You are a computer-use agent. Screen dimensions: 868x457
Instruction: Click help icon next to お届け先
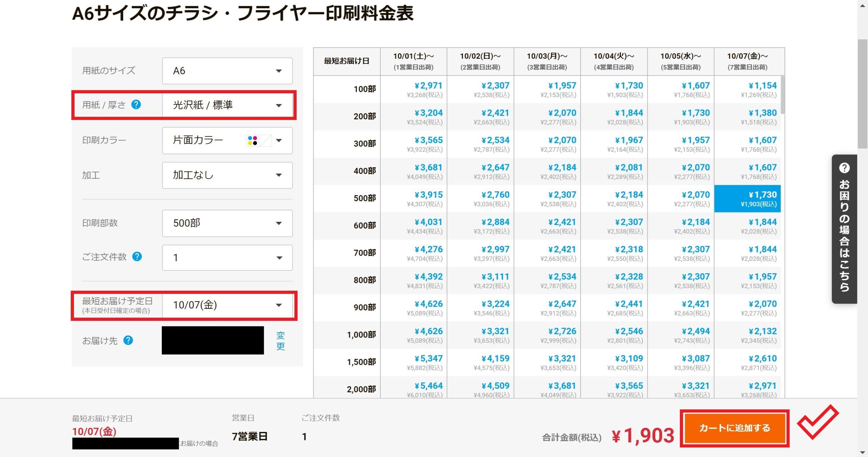[x=128, y=340]
